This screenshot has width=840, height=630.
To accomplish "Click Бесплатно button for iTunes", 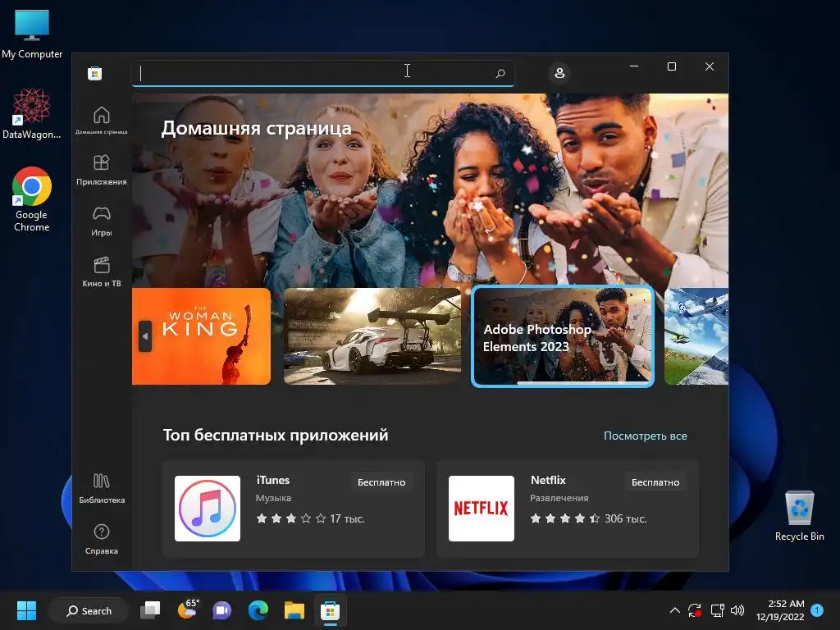I will point(381,482).
